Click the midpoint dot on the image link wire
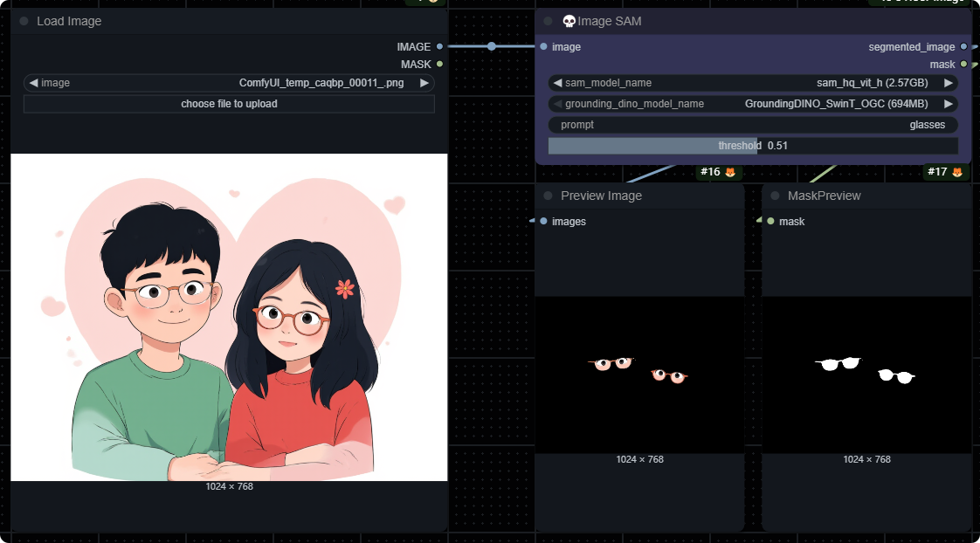Screen dimensions: 980x543 [492, 46]
